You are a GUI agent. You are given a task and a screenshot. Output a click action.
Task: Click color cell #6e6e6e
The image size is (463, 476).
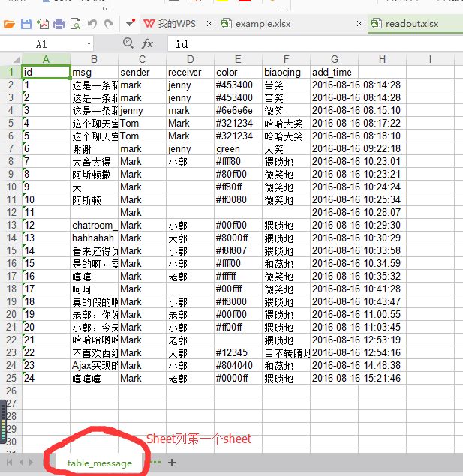238,110
